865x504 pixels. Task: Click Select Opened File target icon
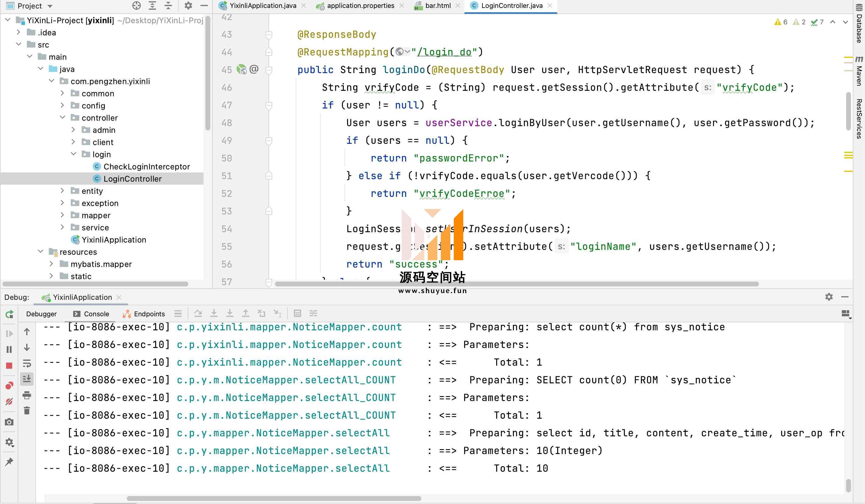[136, 5]
